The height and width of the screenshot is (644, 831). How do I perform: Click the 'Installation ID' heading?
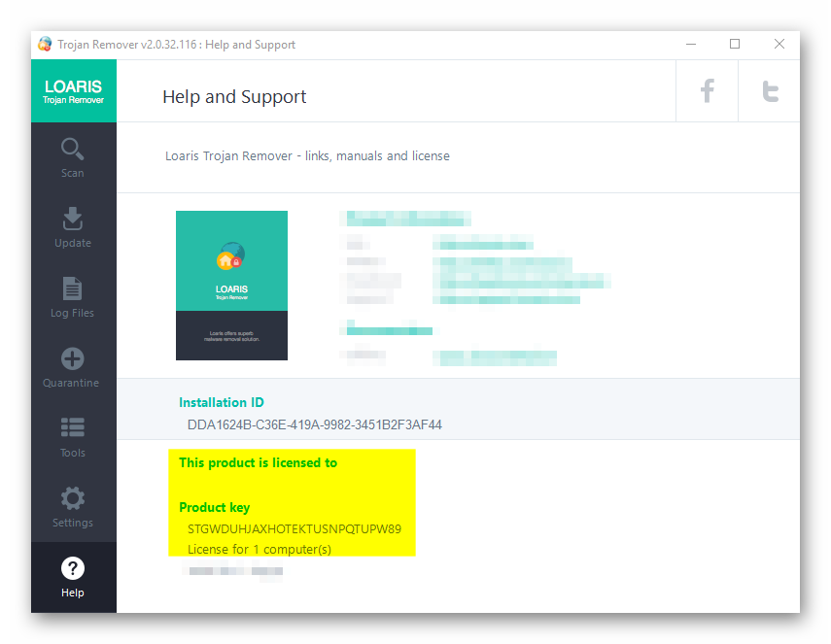click(x=221, y=402)
